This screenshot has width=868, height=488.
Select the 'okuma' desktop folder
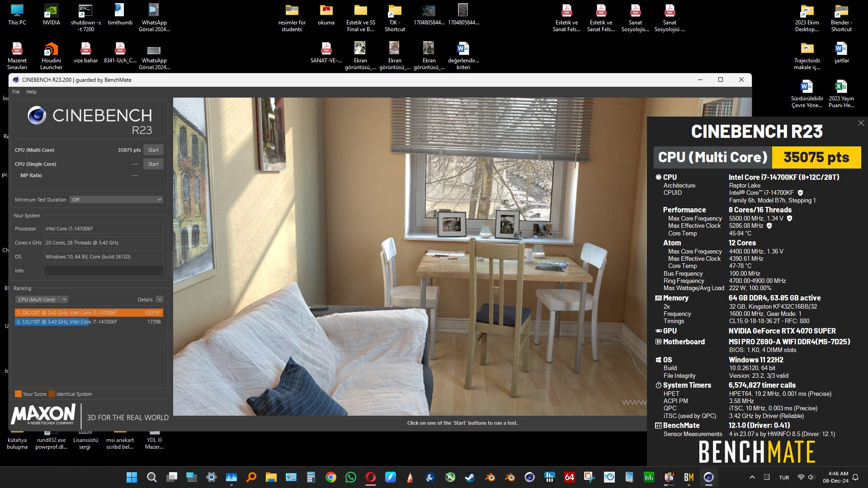click(x=326, y=14)
